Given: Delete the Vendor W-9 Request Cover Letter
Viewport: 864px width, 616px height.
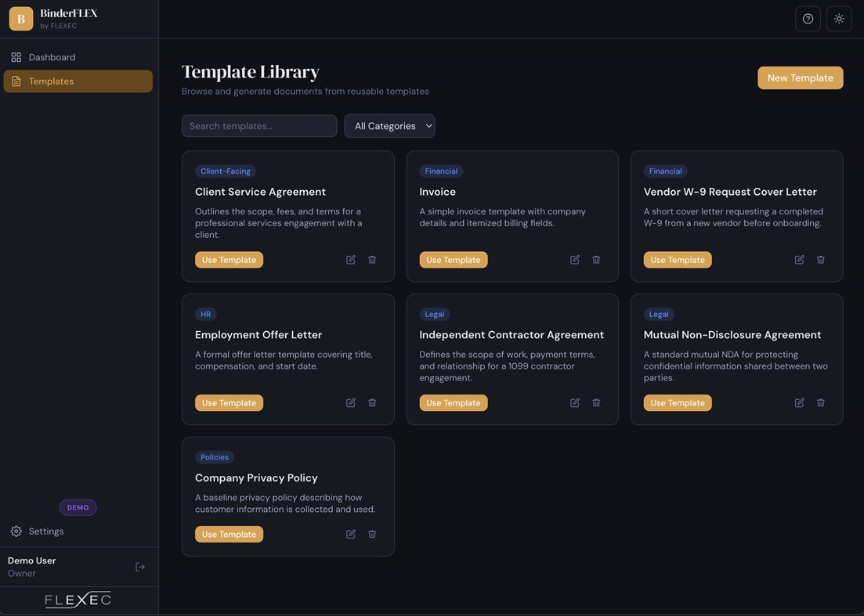Looking at the screenshot, I should click(820, 259).
